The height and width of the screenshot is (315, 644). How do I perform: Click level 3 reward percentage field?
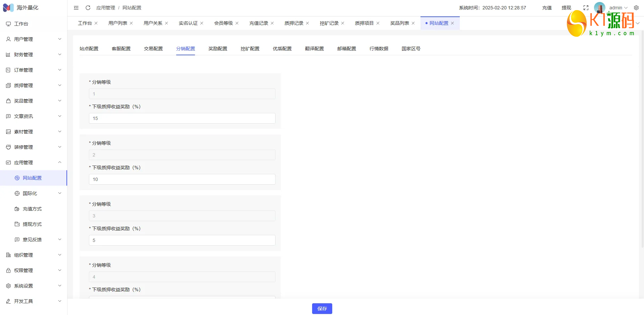coord(182,240)
